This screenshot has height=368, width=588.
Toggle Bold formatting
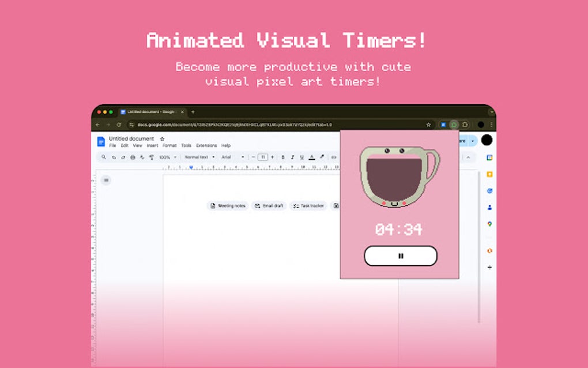coord(283,157)
